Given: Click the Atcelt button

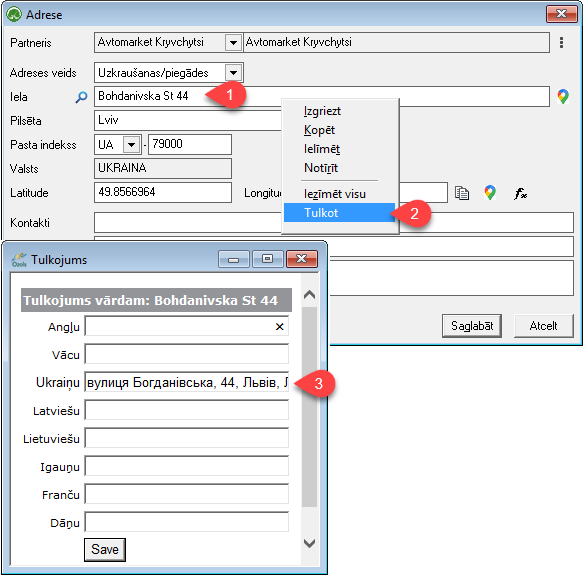Looking at the screenshot, I should (x=543, y=326).
